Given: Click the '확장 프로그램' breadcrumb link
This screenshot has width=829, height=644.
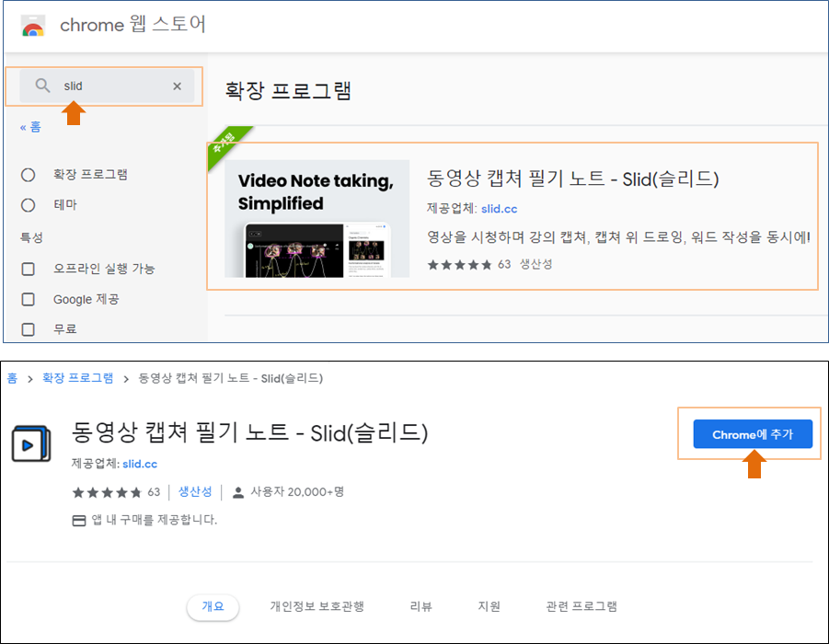Looking at the screenshot, I should [77, 378].
